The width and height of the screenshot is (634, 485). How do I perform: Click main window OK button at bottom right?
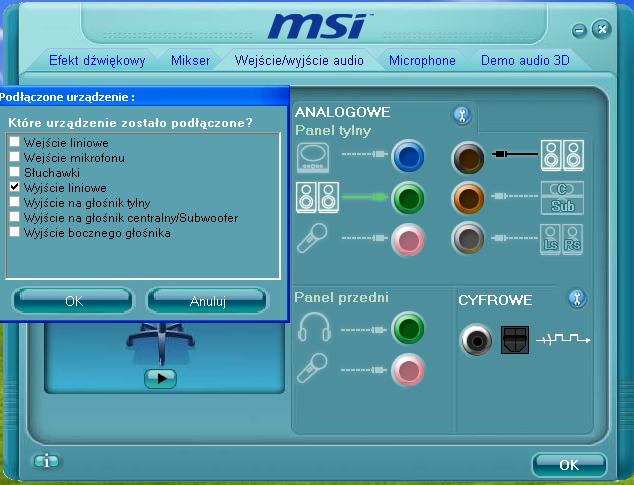(569, 465)
